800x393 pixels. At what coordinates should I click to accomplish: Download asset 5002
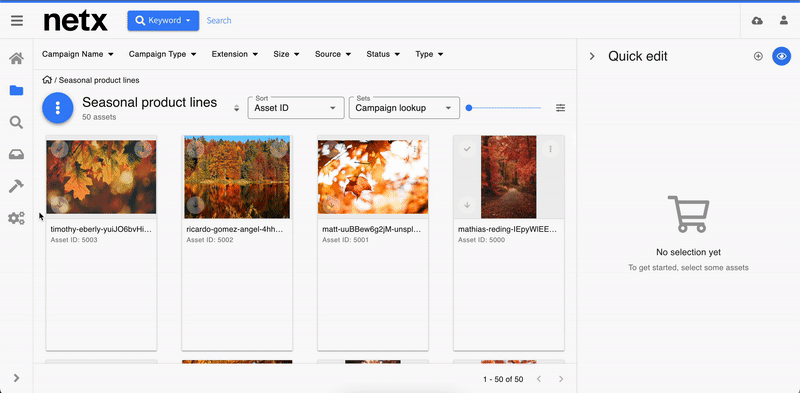195,205
